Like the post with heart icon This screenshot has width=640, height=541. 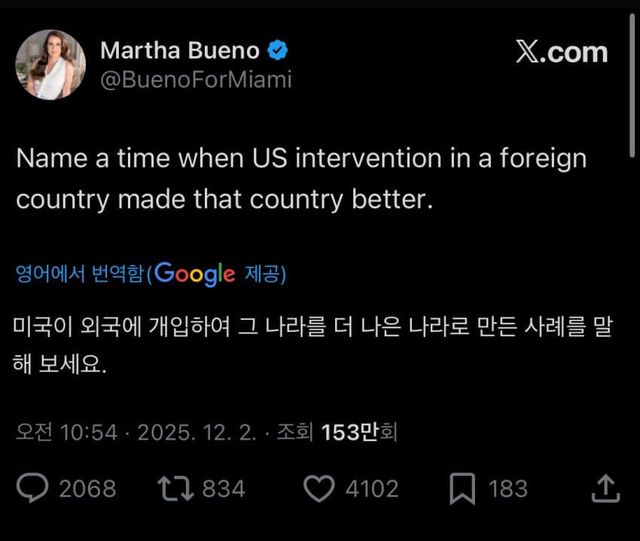click(318, 488)
